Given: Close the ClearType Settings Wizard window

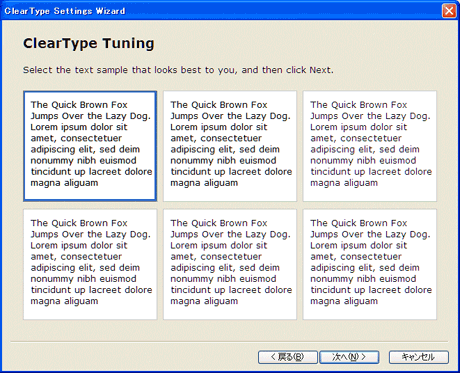Looking at the screenshot, I should click(449, 11).
